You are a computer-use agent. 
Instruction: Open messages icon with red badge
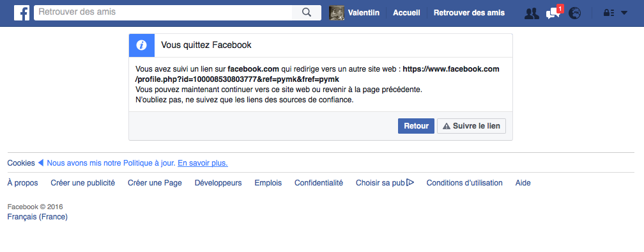coord(553,13)
